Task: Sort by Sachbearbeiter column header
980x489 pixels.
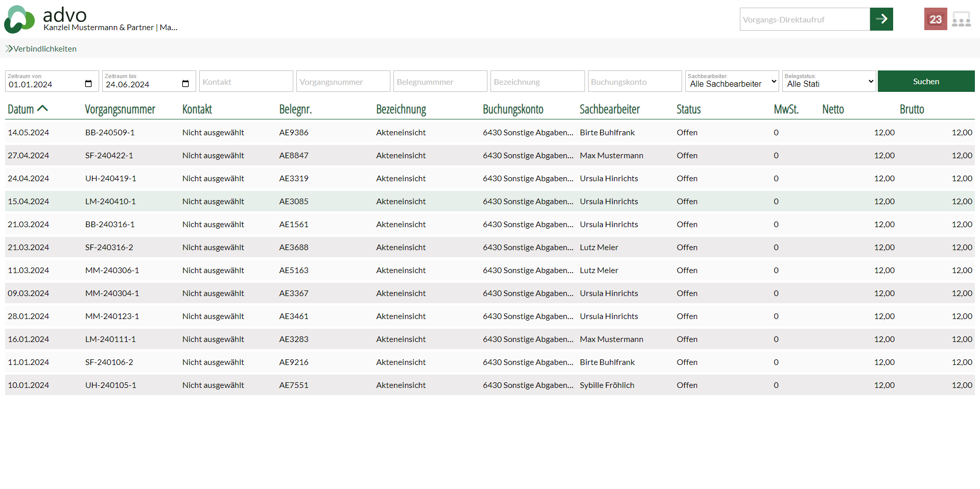Action: click(609, 109)
